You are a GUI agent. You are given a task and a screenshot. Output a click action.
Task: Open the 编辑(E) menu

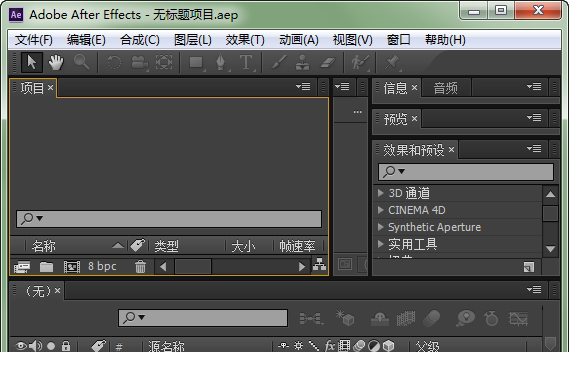click(86, 40)
